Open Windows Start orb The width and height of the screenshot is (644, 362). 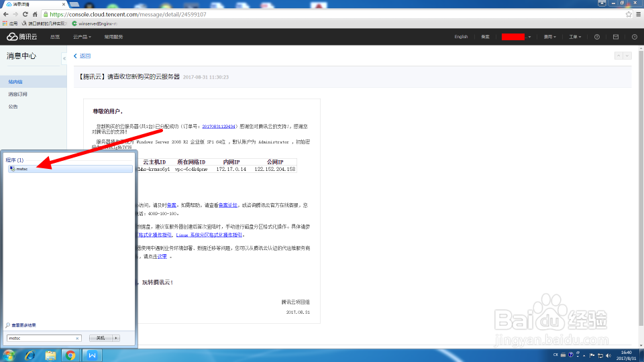pyautogui.click(x=9, y=355)
